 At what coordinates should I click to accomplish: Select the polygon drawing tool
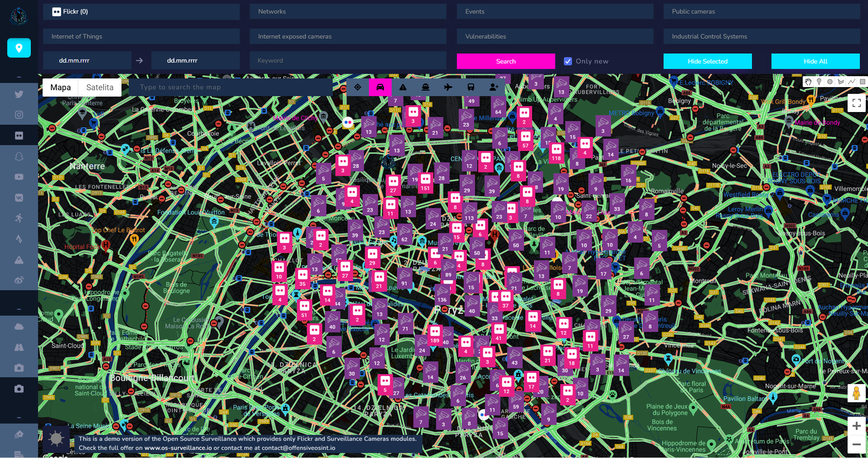coord(841,82)
